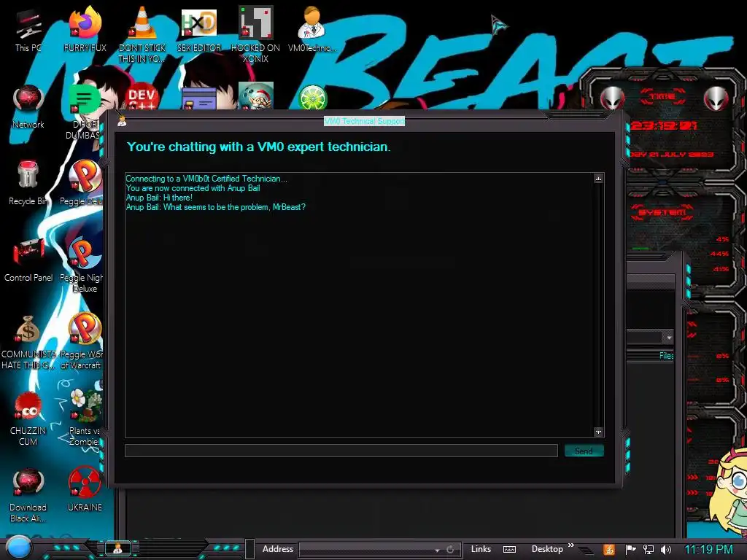Open the Peggle Nights Deluxe icon
747x560 pixels.
pyautogui.click(x=83, y=265)
